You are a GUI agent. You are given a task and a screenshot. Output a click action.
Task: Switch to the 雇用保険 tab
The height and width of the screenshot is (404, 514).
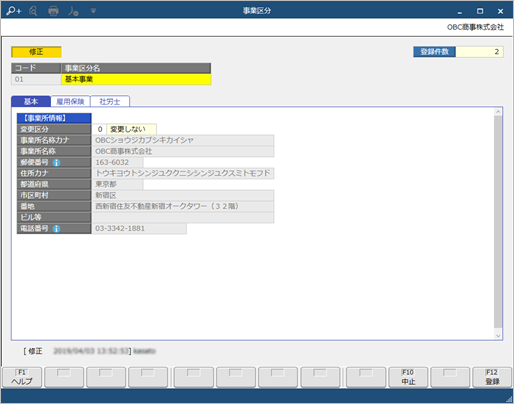(70, 101)
